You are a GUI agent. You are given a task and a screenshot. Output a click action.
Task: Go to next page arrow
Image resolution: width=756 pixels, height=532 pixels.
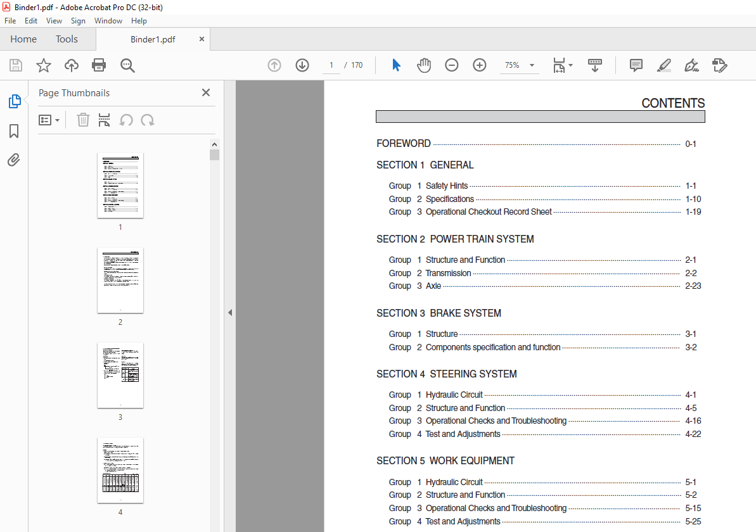(x=302, y=65)
